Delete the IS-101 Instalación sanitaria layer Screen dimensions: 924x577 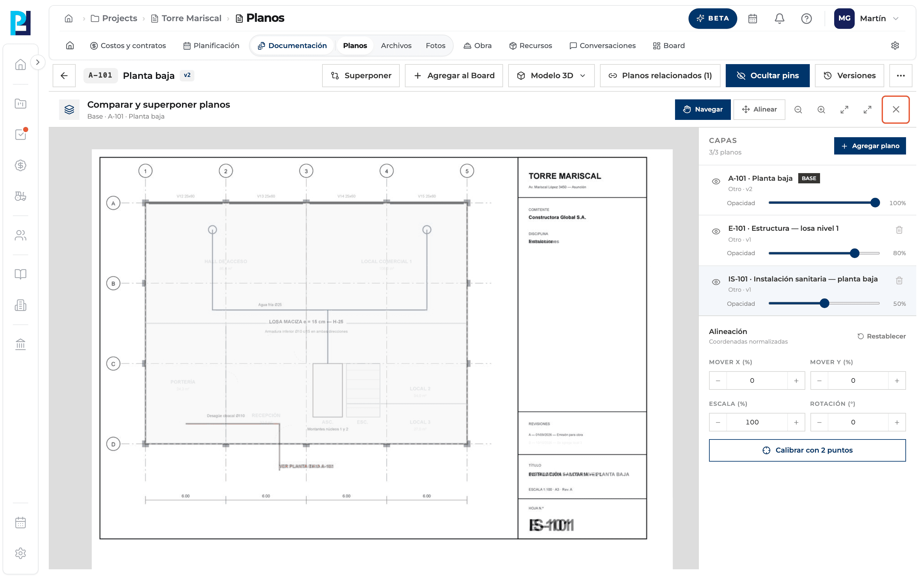point(899,280)
